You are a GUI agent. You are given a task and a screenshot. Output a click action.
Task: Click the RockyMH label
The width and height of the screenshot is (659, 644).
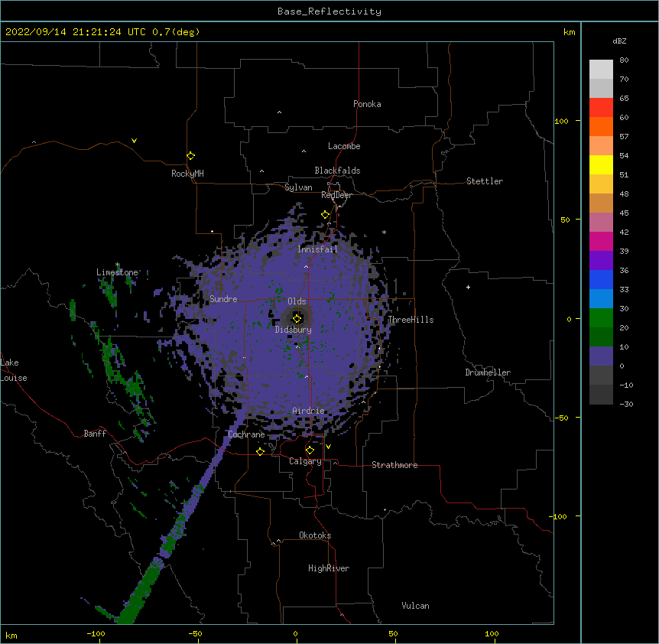pyautogui.click(x=187, y=174)
